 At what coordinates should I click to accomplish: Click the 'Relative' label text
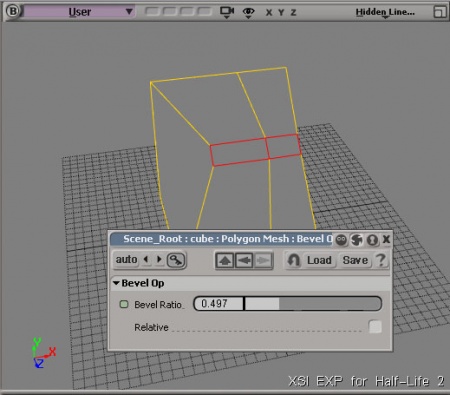(151, 327)
